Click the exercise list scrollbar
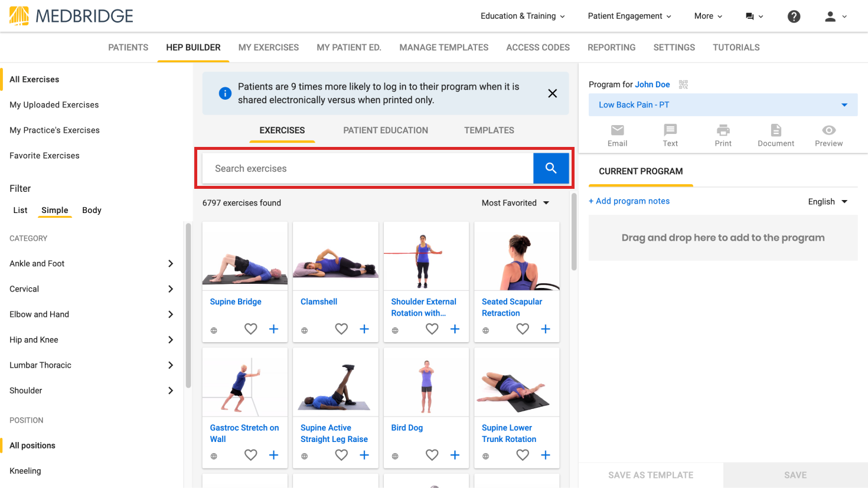The image size is (868, 488). pyautogui.click(x=574, y=232)
